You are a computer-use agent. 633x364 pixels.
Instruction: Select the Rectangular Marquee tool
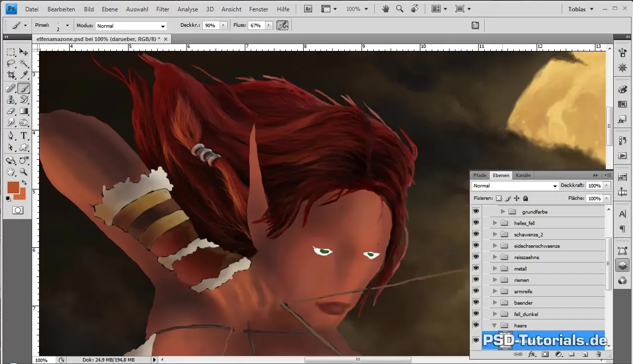tap(10, 52)
